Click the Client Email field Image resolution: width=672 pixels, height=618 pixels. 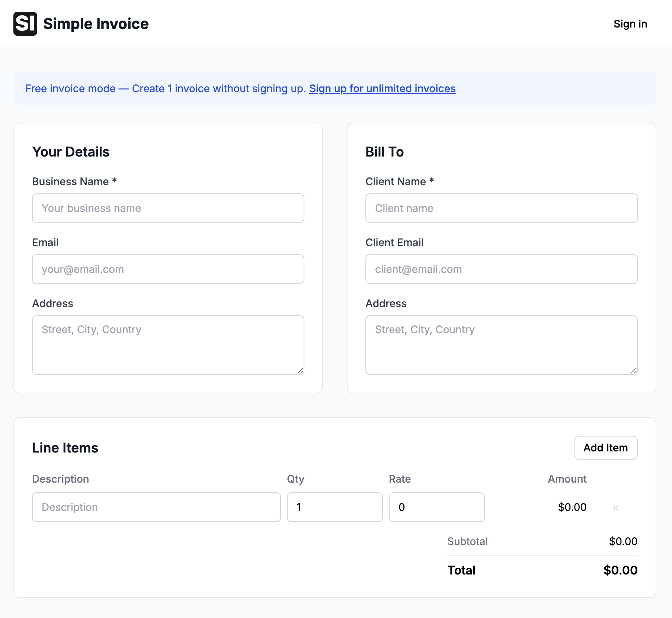tap(501, 269)
